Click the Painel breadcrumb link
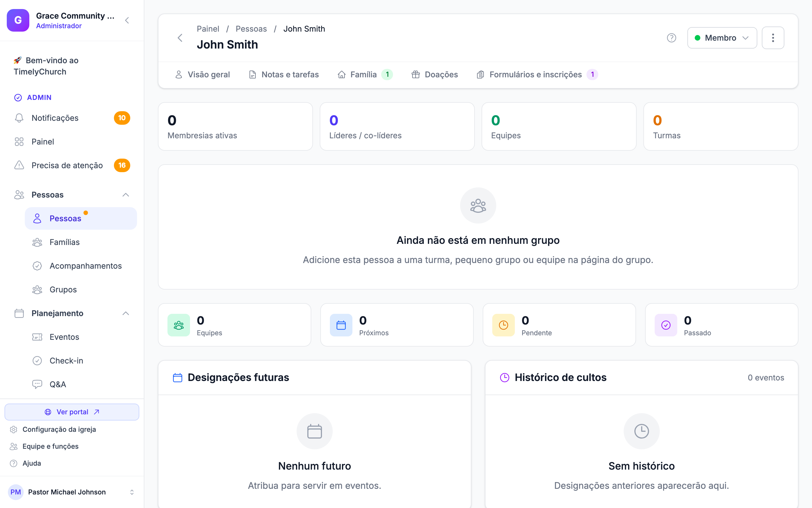812x508 pixels. (x=208, y=29)
